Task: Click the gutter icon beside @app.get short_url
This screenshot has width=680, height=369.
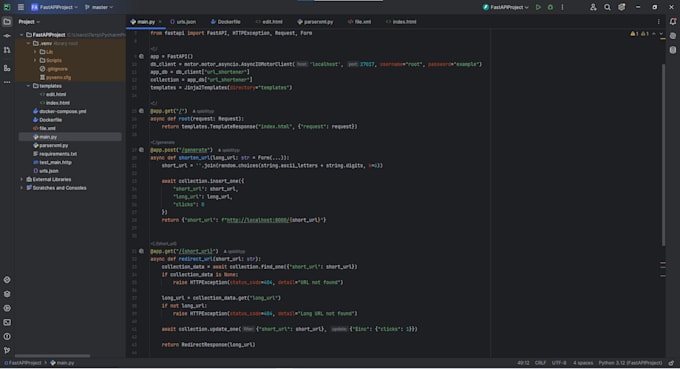Action: point(141,251)
